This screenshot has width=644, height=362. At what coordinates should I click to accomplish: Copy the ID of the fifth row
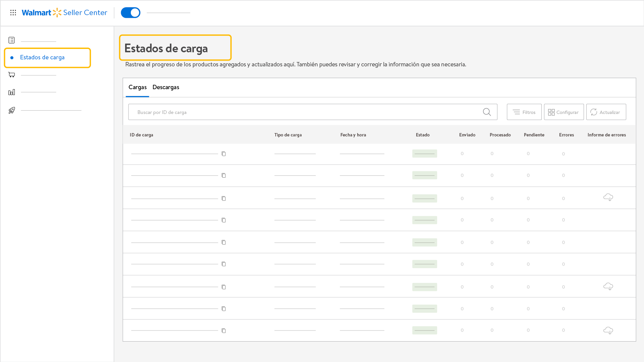[x=224, y=242]
